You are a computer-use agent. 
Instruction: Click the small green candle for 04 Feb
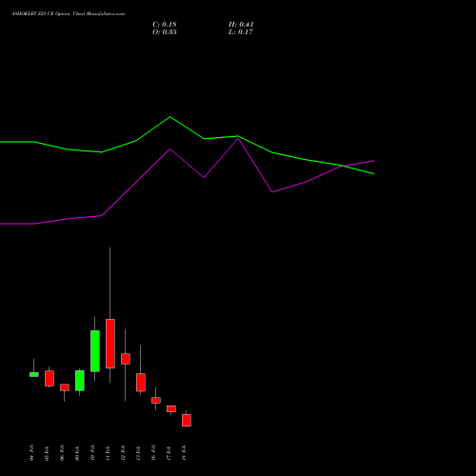coord(34,374)
